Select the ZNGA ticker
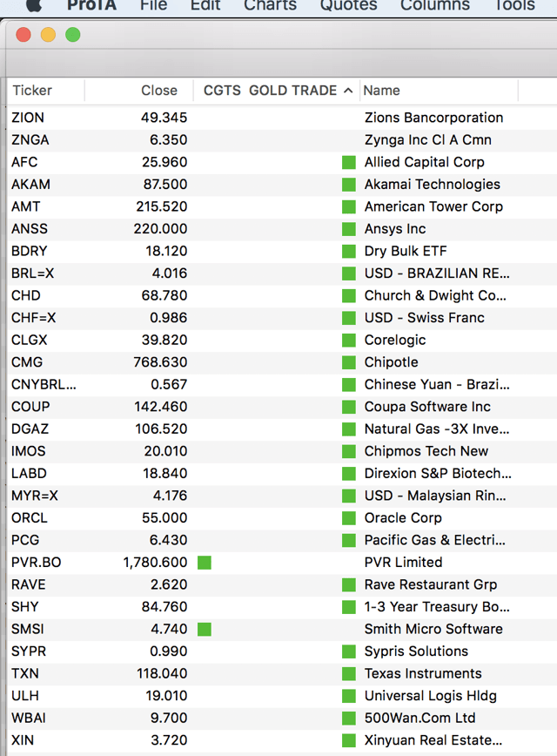Image resolution: width=557 pixels, height=756 pixels. pos(30,140)
